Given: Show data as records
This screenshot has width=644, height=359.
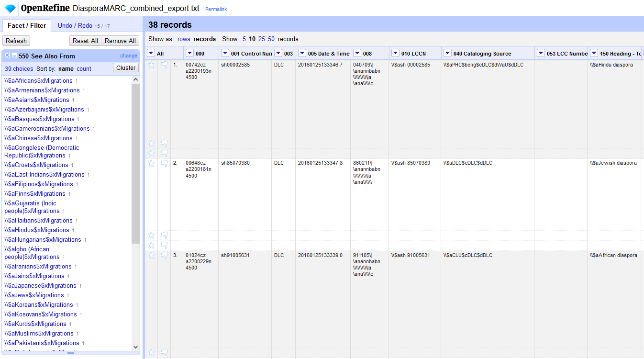Looking at the screenshot, I should (x=205, y=39).
